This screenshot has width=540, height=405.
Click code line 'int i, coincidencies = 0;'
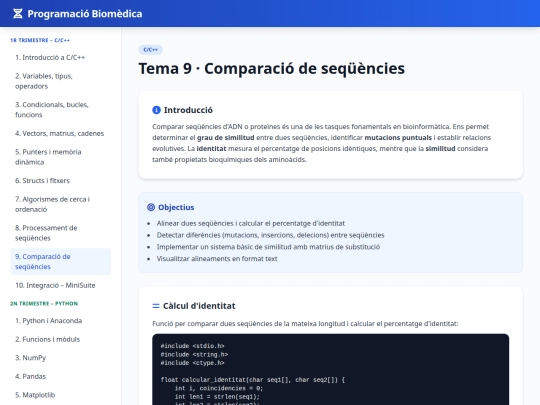219,388
